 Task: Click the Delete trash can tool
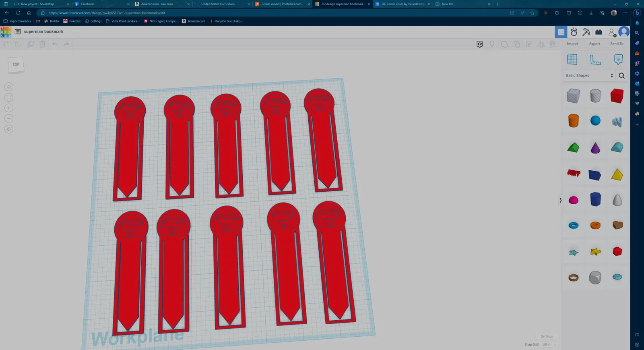pyautogui.click(x=42, y=44)
